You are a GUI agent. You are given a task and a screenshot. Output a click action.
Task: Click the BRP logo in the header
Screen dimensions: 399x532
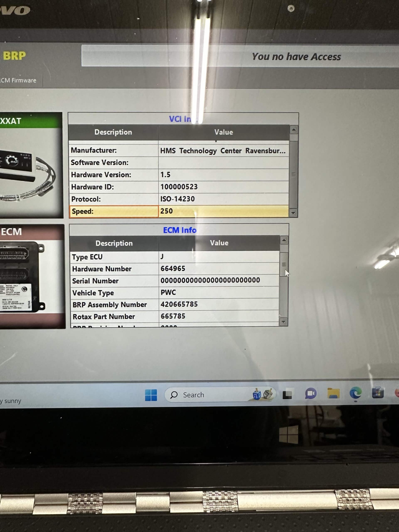coord(14,56)
